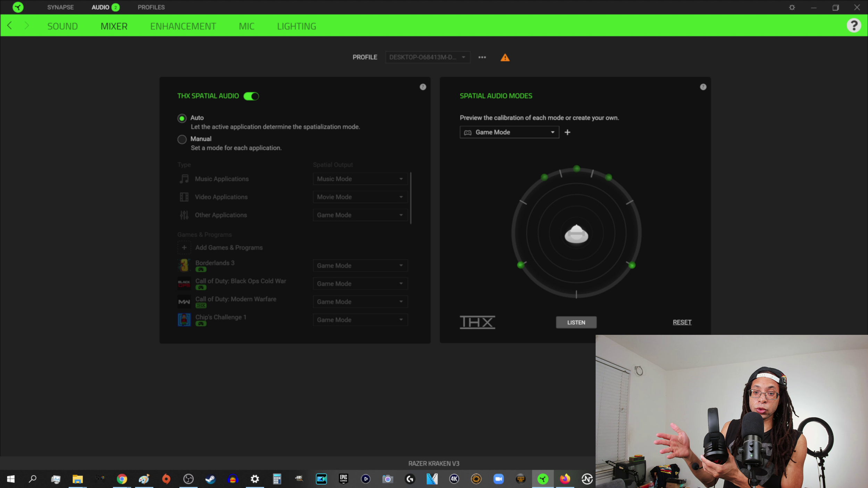Click the Borderlands 3 game icon
The image size is (868, 488).
coord(184,266)
